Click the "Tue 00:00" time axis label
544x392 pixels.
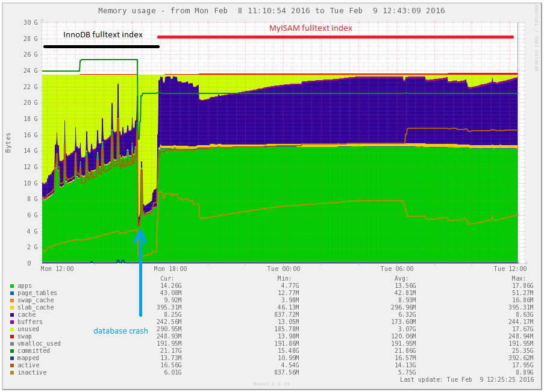coord(283,269)
